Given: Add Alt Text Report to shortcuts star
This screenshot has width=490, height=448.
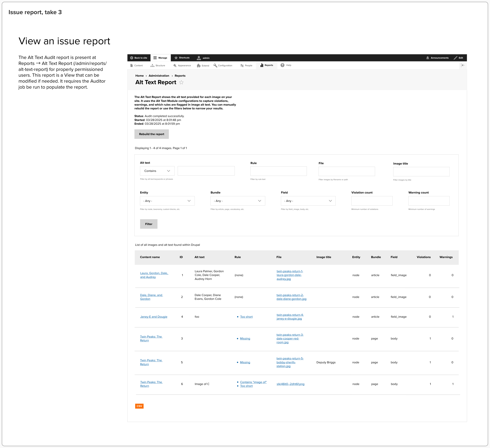Looking at the screenshot, I should [181, 82].
